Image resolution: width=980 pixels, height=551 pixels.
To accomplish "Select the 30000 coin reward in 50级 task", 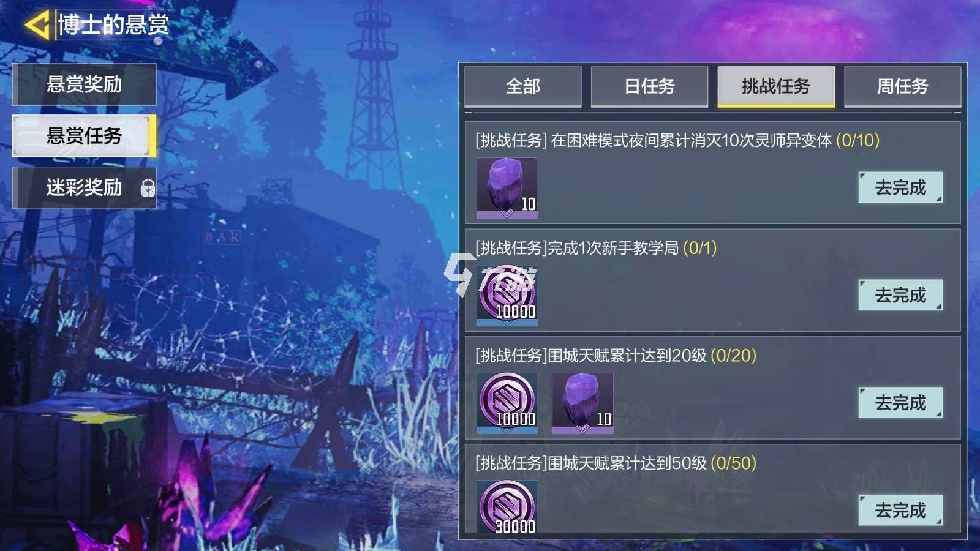I will (x=507, y=507).
